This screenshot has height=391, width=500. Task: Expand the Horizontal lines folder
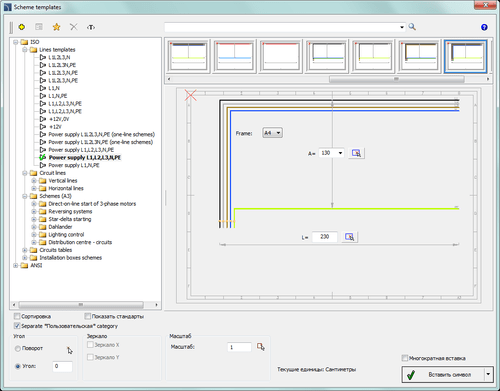pyautogui.click(x=34, y=188)
